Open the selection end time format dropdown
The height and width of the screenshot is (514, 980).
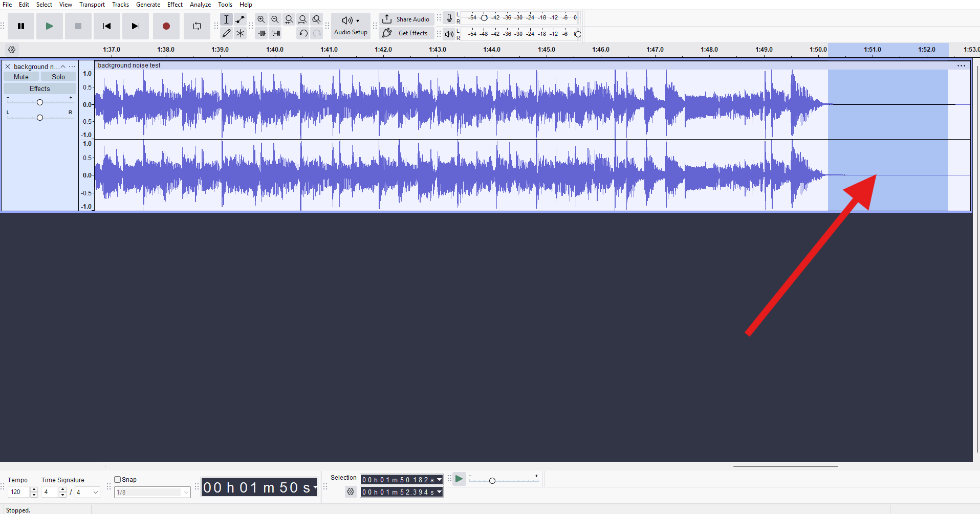pos(439,491)
